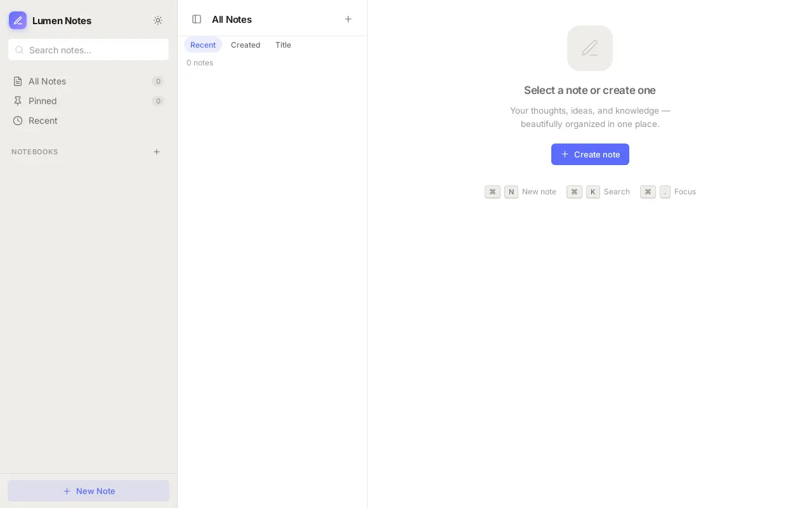This screenshot has width=812, height=508.
Task: Click the Create note button
Action: pyautogui.click(x=590, y=154)
